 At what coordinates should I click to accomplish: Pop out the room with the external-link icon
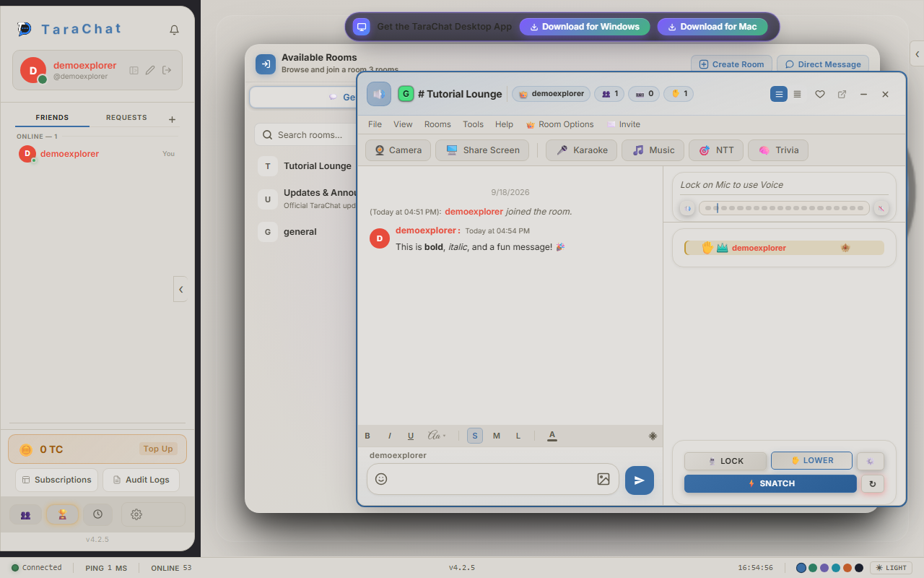(x=842, y=94)
